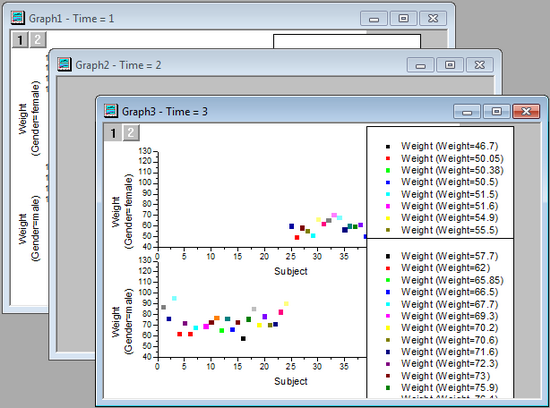The height and width of the screenshot is (408, 550).
Task: Click Weight (Gender=male) axis title in Graph3
Action: [122, 322]
